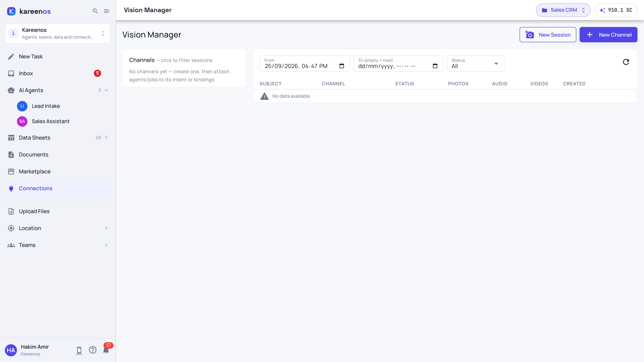Image resolution: width=644 pixels, height=362 pixels.
Task: Open Upload Files in sidebar
Action: (58, 211)
